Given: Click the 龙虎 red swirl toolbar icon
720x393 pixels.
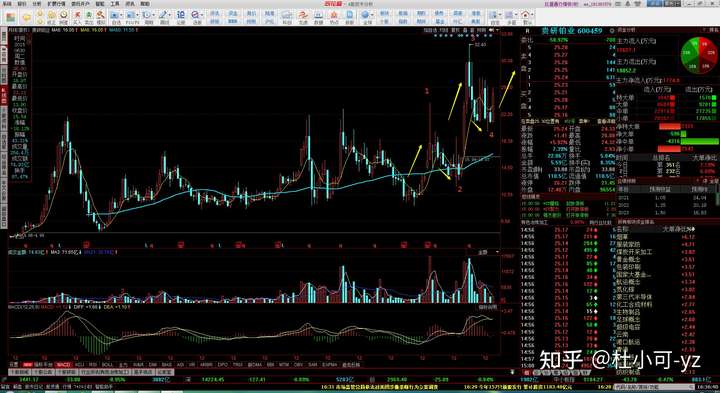Looking at the screenshot, I should tap(303, 16).
